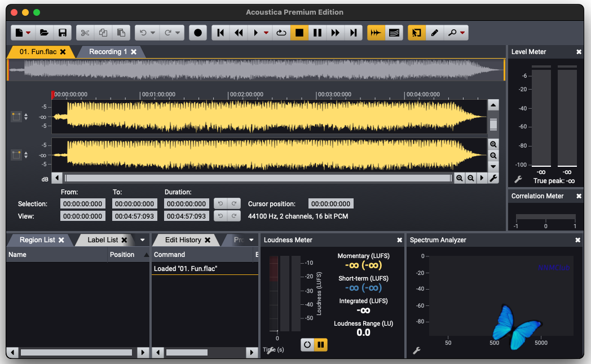Open the Edit History panel dropdown
The width and height of the screenshot is (591, 364).
coord(252,240)
